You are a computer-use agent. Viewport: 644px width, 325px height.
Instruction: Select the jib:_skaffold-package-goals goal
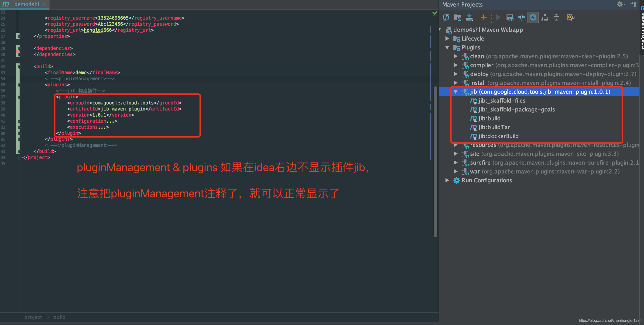pos(513,109)
